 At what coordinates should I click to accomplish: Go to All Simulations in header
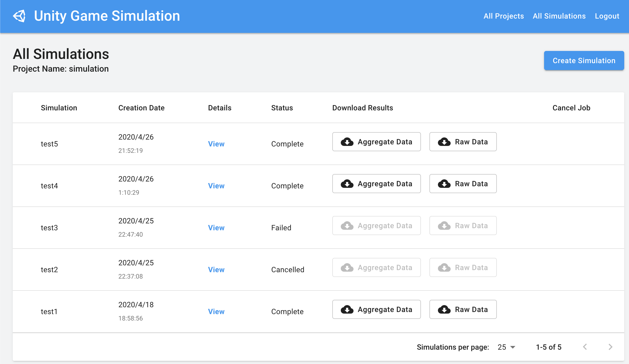pyautogui.click(x=559, y=16)
